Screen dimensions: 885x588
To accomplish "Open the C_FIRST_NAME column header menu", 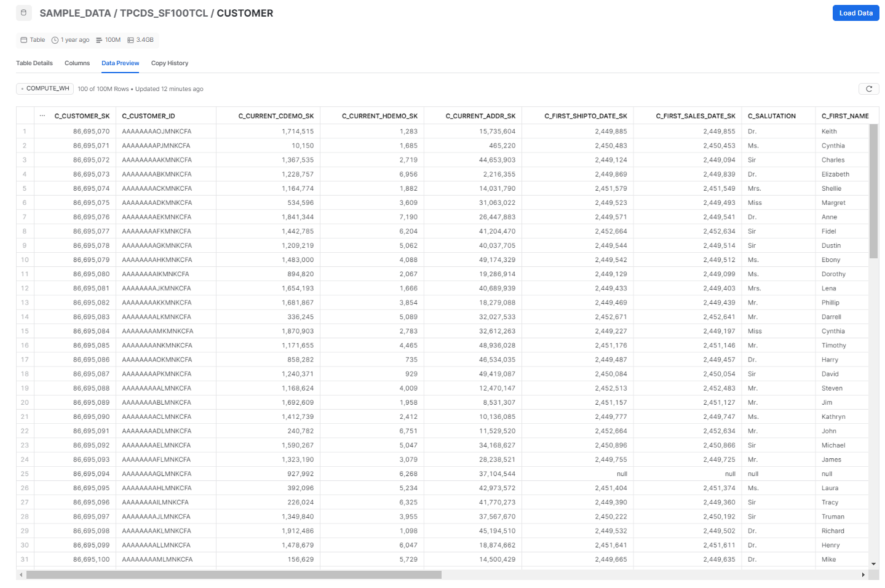I will [x=845, y=115].
